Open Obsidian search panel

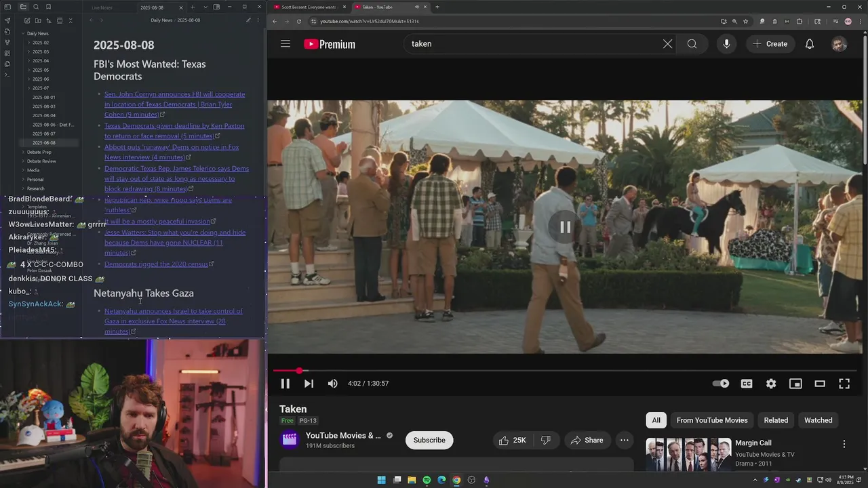pyautogui.click(x=36, y=7)
